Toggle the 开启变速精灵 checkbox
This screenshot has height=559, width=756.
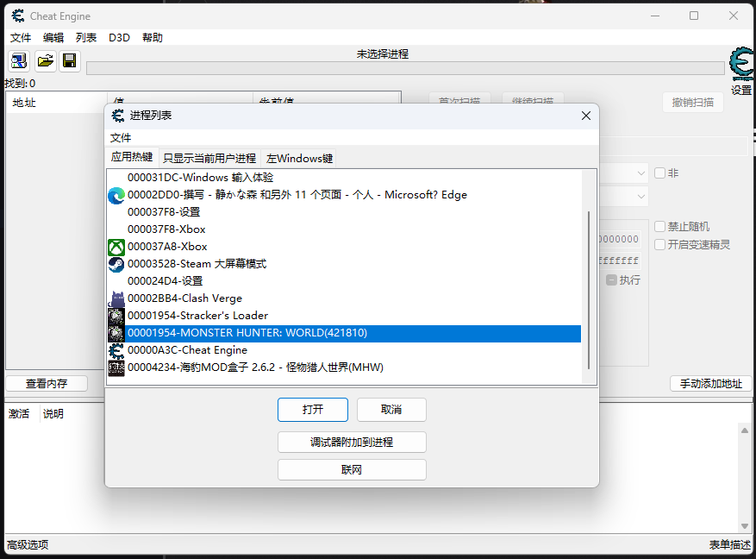(660, 244)
